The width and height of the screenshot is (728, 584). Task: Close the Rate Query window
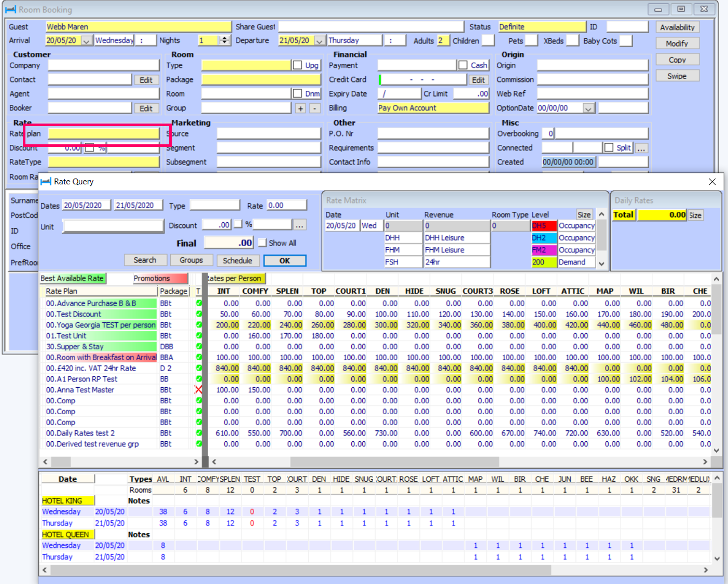click(712, 182)
